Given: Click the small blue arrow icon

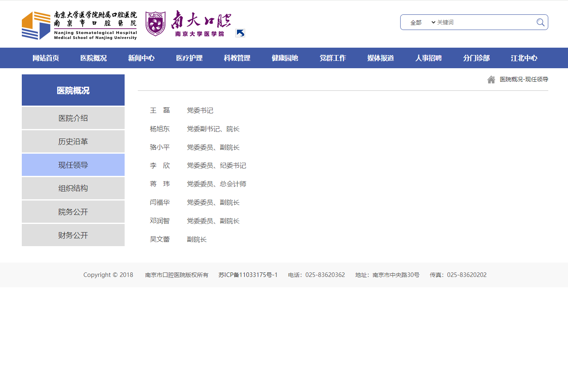Looking at the screenshot, I should [x=240, y=33].
